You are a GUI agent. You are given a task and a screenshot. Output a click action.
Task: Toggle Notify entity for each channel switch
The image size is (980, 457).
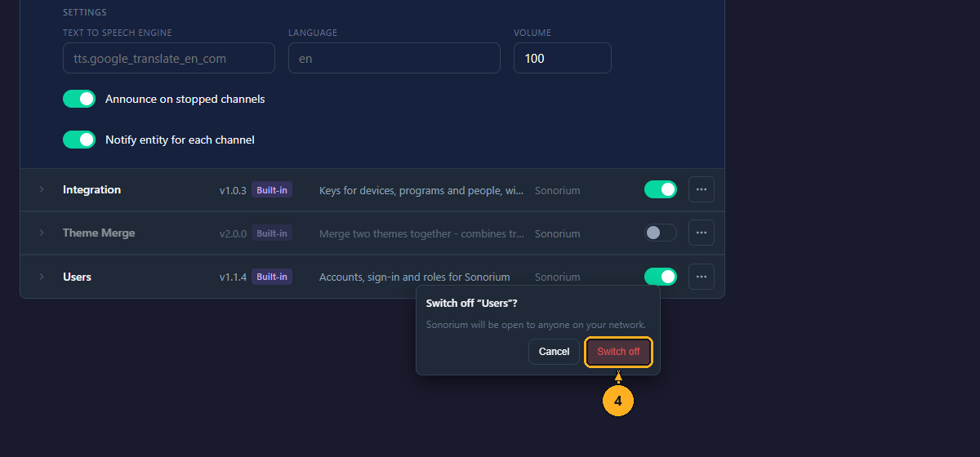click(x=79, y=140)
